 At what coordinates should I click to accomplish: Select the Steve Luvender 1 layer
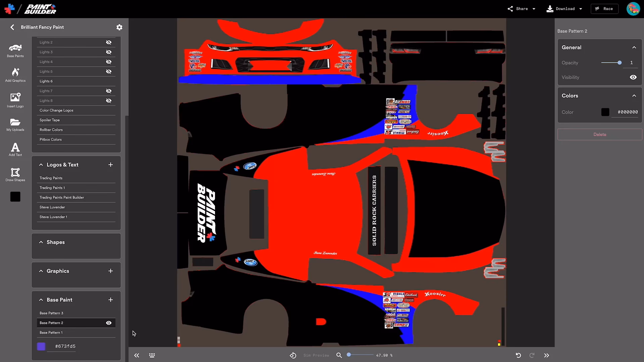click(x=76, y=217)
